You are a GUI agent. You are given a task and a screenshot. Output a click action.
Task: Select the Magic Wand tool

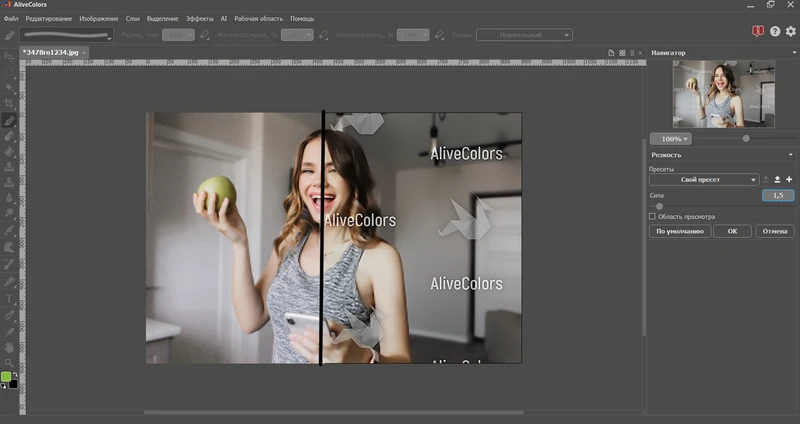pos(9,88)
